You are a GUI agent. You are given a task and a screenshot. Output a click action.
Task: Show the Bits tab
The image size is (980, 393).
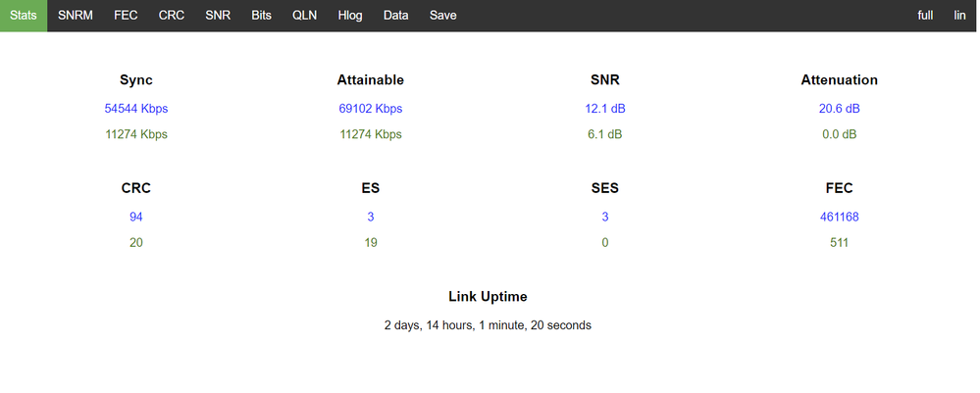pyautogui.click(x=261, y=16)
